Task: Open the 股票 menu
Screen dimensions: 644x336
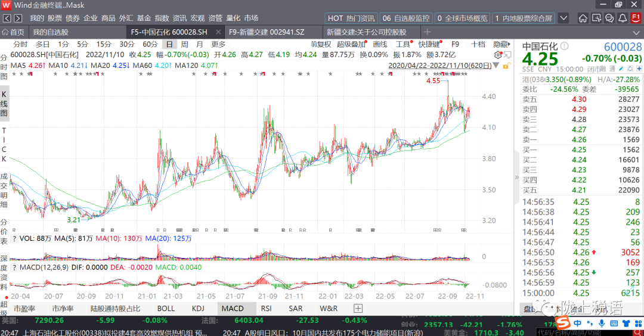Action: 55,18
